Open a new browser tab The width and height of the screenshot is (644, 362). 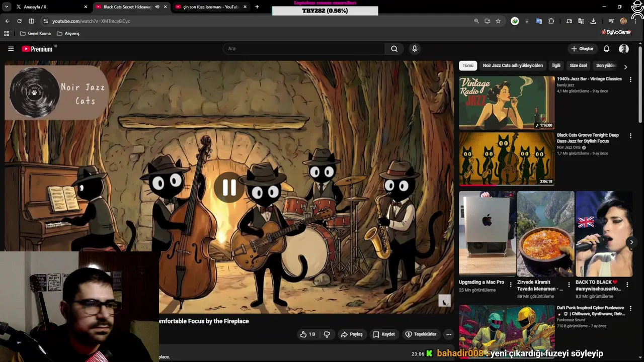(257, 7)
